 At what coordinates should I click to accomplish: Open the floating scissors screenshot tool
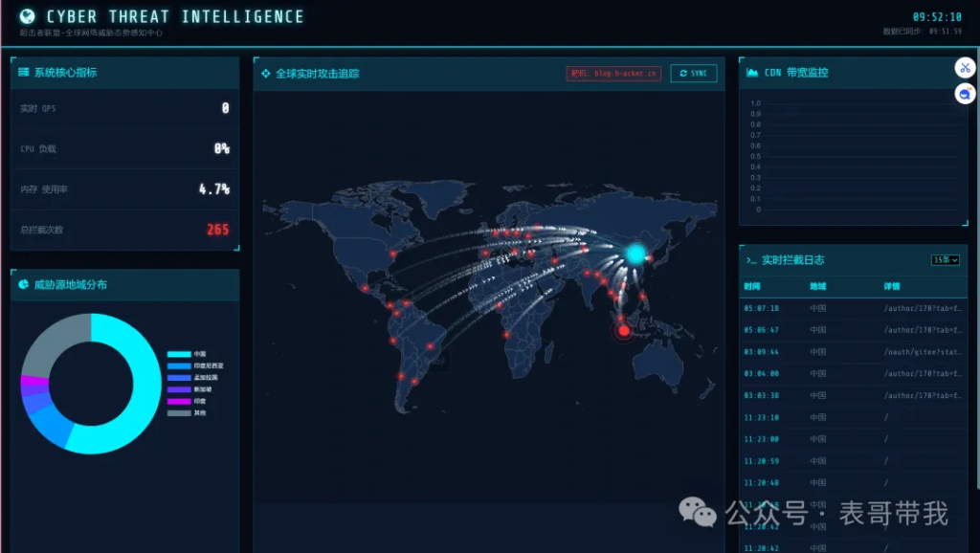965,68
